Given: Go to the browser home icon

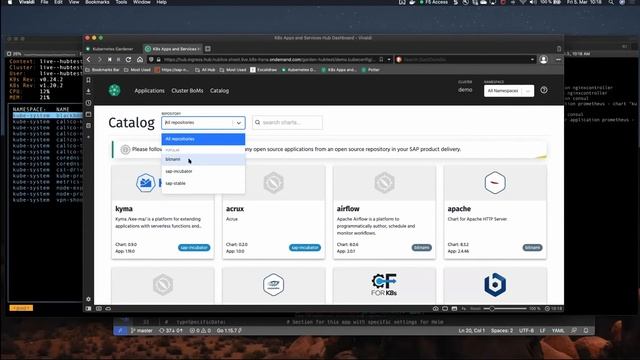Looking at the screenshot, I should (x=140, y=60).
